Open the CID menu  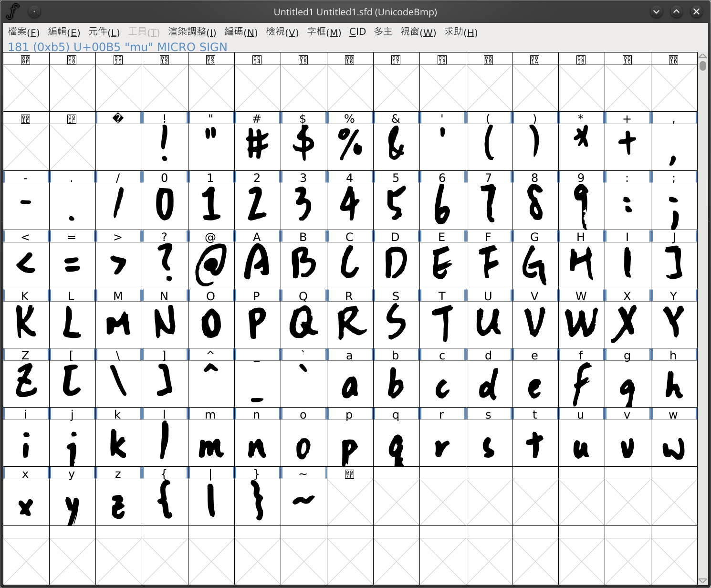tap(357, 32)
